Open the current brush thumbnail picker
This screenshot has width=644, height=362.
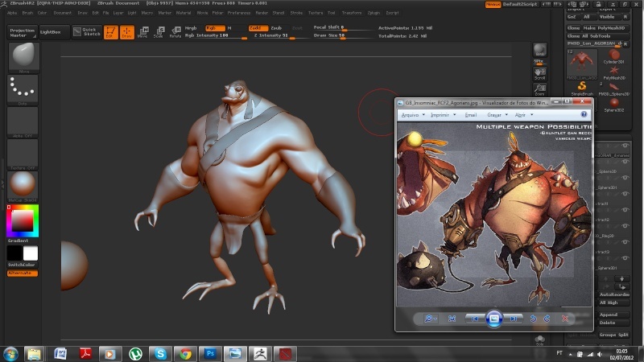coord(23,56)
